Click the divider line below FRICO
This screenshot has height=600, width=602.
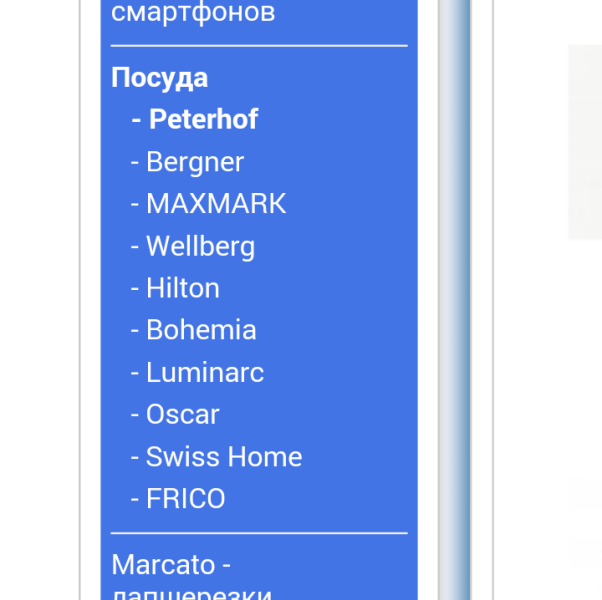(x=259, y=533)
